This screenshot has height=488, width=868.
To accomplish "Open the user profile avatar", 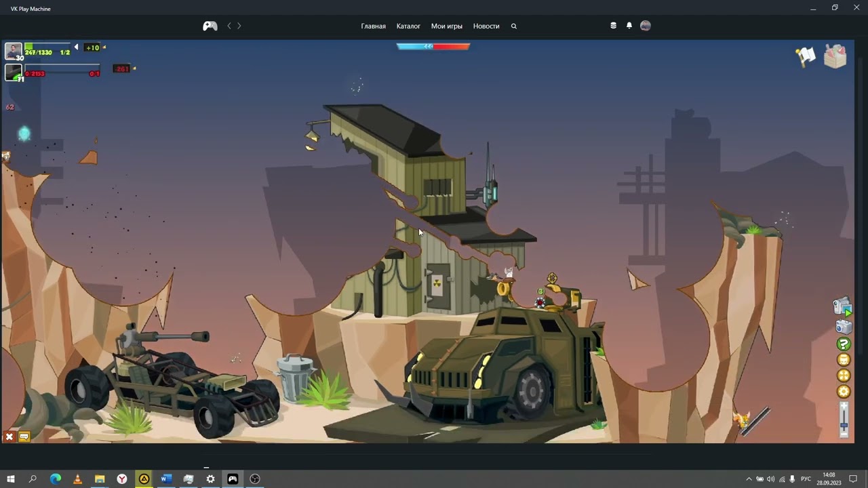I will pos(646,26).
